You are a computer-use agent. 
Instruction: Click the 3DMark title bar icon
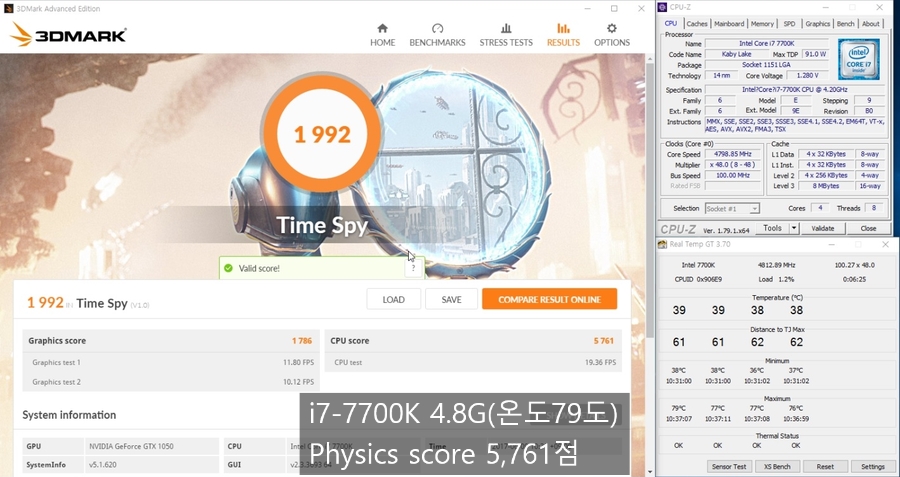9,9
